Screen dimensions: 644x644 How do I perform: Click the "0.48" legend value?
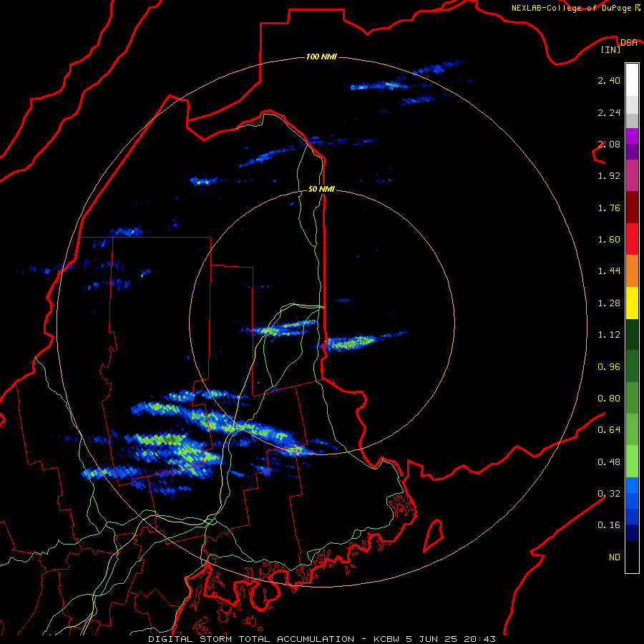609,462
